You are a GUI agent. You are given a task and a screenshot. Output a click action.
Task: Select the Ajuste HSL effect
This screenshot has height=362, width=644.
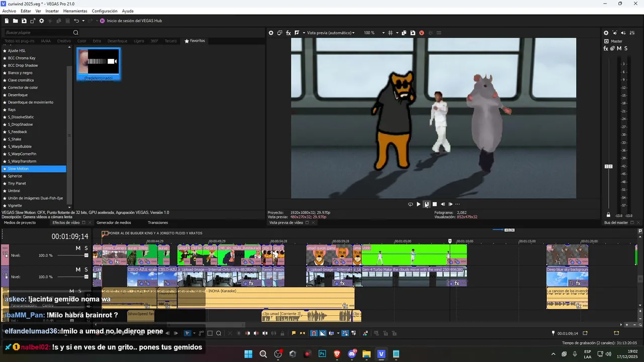(17, 51)
